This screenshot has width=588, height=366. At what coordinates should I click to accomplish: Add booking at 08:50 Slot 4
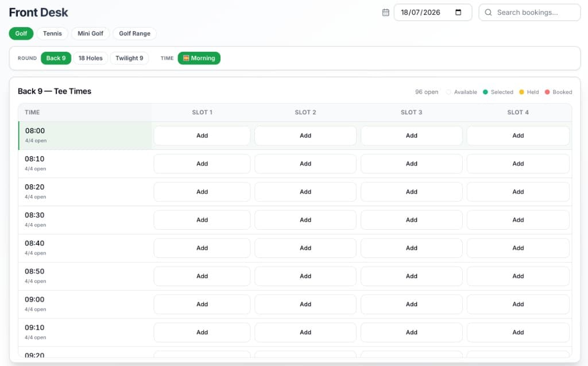click(x=518, y=276)
